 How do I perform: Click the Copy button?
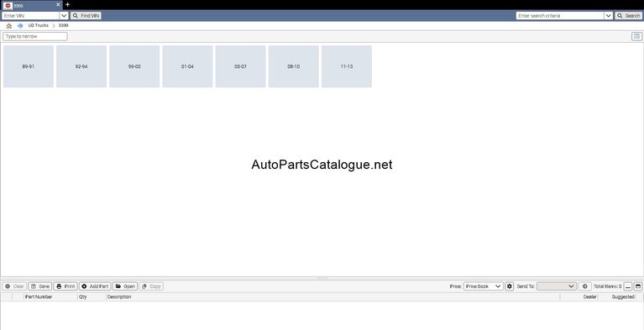click(x=151, y=286)
